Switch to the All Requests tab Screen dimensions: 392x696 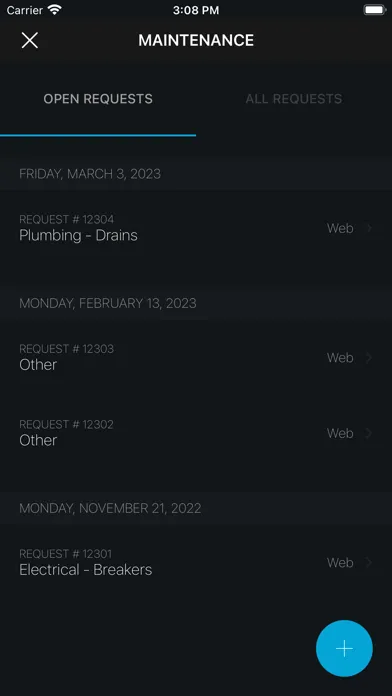tap(294, 99)
